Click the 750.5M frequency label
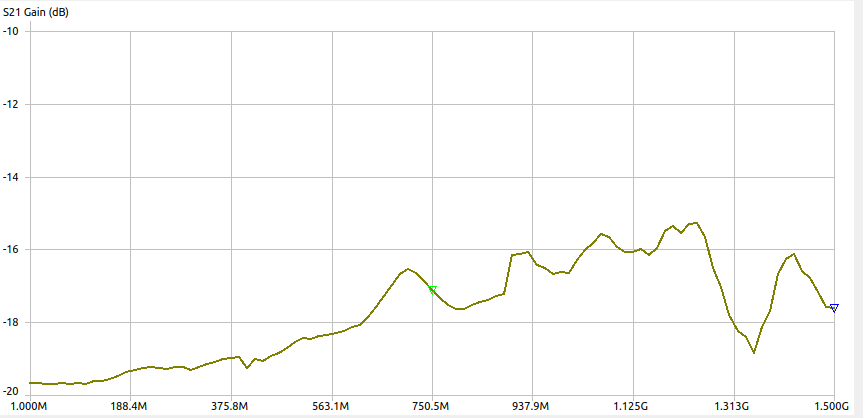Screen dimensions: 863x418 (432, 407)
